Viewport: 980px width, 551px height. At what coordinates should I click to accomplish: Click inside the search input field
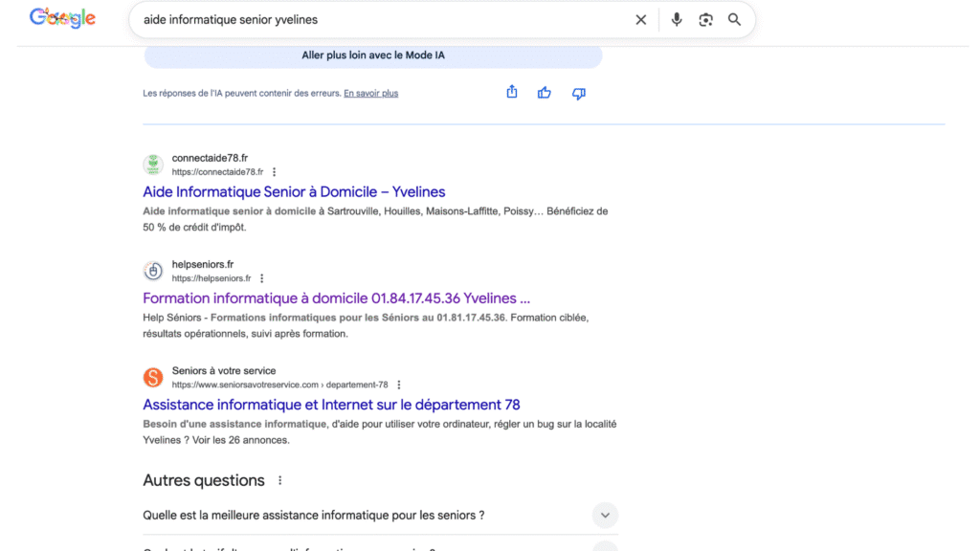383,20
